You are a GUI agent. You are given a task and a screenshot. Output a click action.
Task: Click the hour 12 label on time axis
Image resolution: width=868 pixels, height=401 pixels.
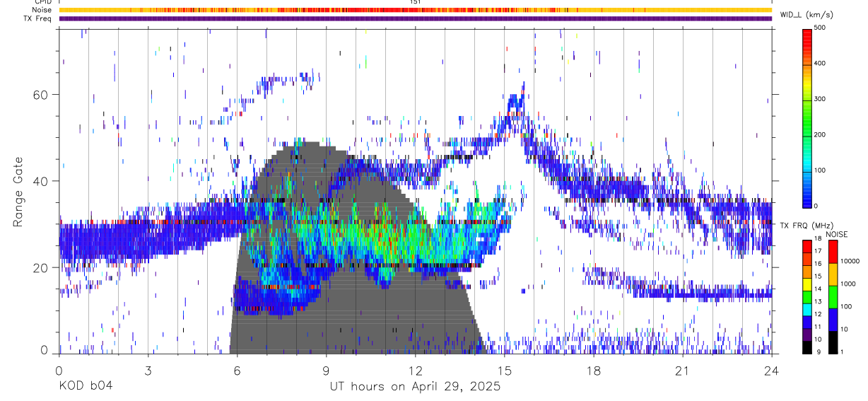415,370
